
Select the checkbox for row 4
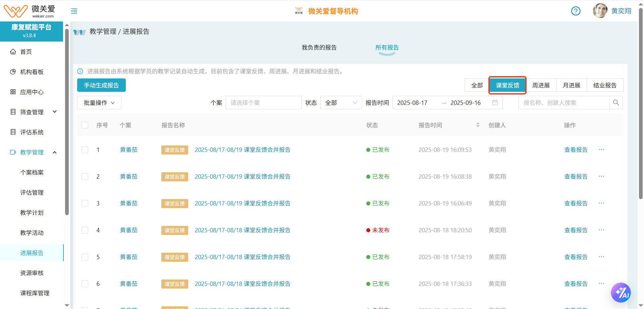(x=85, y=230)
